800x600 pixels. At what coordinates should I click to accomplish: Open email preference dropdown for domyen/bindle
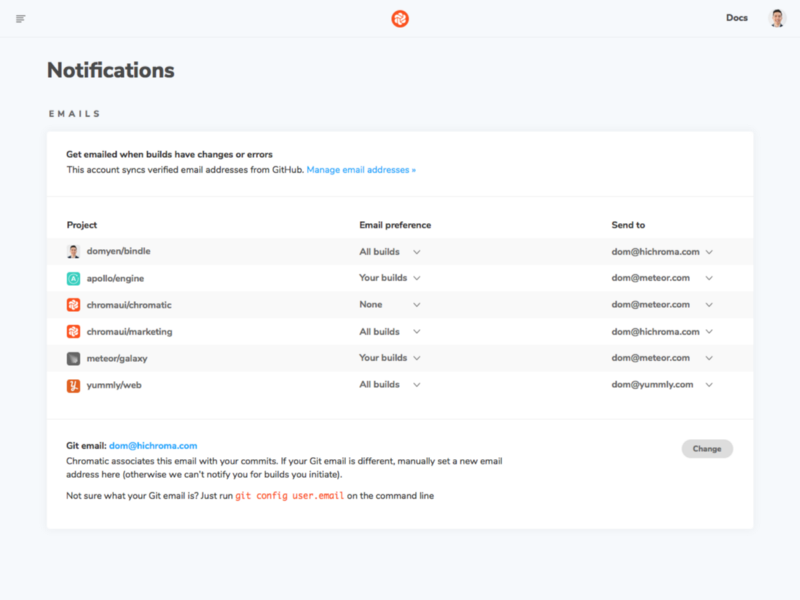[390, 252]
